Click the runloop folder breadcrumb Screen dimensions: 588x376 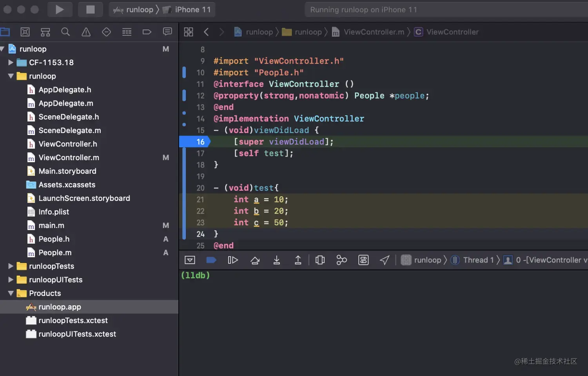pyautogui.click(x=302, y=32)
